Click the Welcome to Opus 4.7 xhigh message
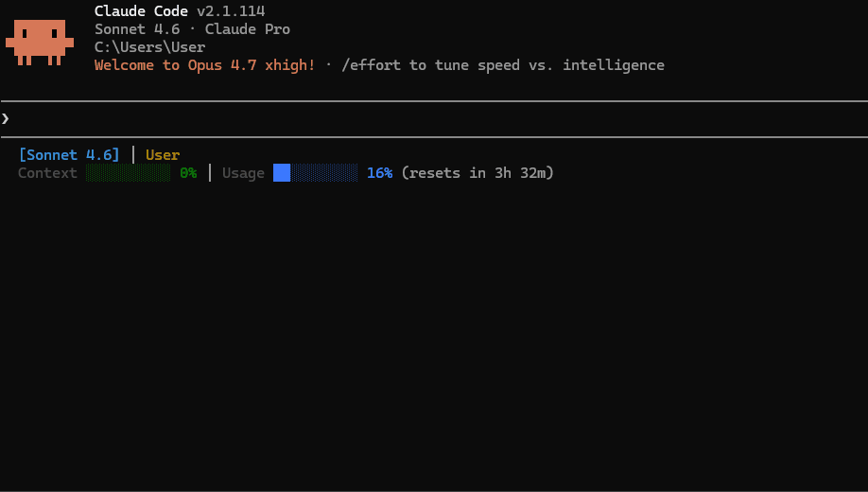Viewport: 868px width, 492px height. click(205, 65)
